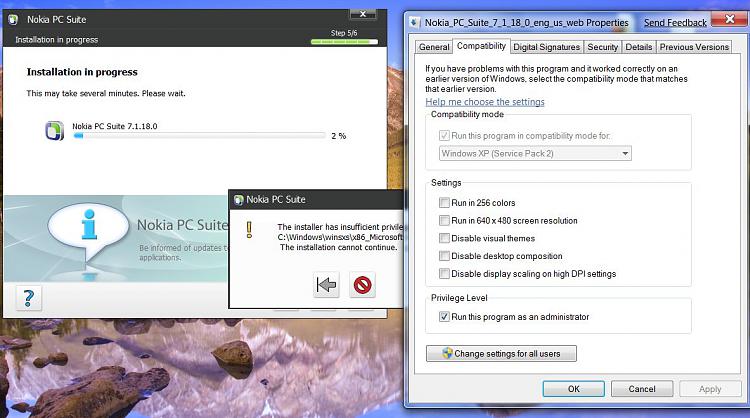Image resolution: width=750 pixels, height=418 pixels.
Task: Click the Apply button
Action: tap(710, 389)
